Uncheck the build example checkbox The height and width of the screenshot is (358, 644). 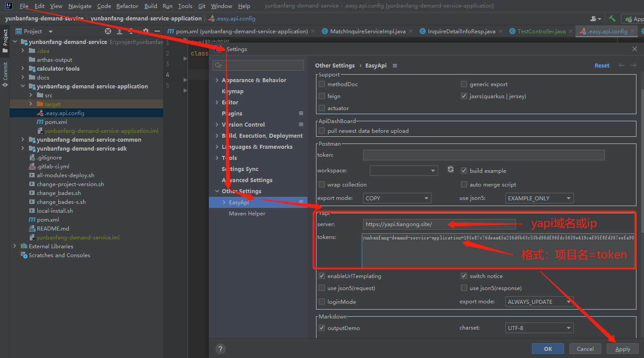[464, 171]
